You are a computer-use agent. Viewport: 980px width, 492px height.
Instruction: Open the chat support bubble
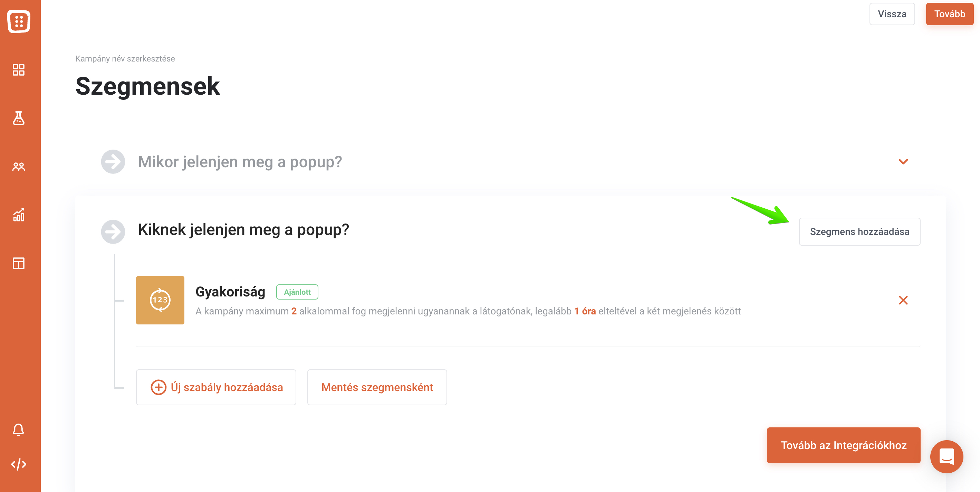[x=947, y=457]
